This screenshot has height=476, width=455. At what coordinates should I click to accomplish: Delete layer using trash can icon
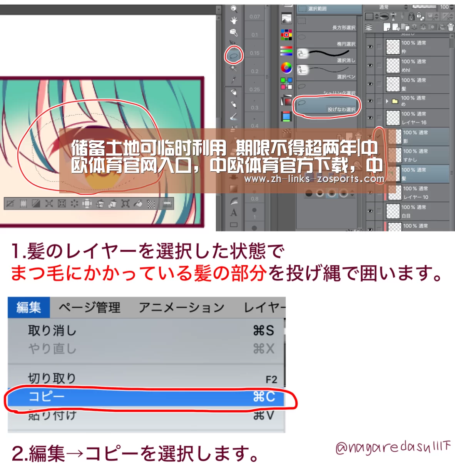coord(450,27)
